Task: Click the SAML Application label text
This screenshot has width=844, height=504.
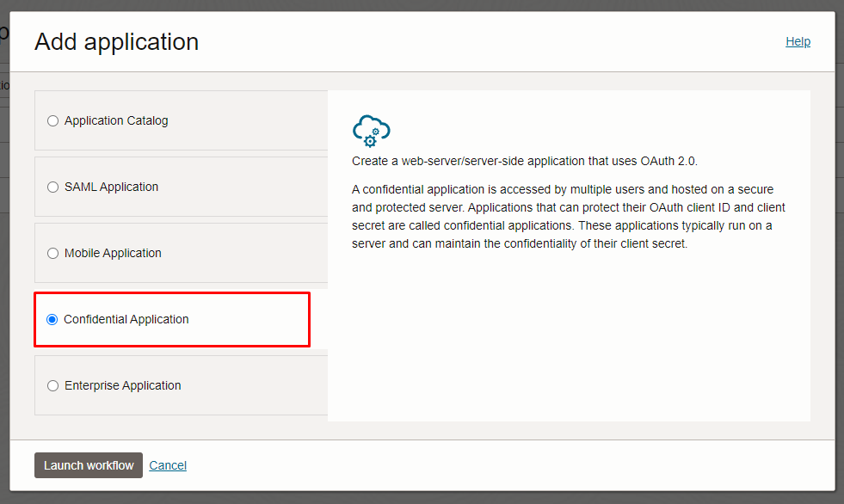Action: tap(112, 187)
